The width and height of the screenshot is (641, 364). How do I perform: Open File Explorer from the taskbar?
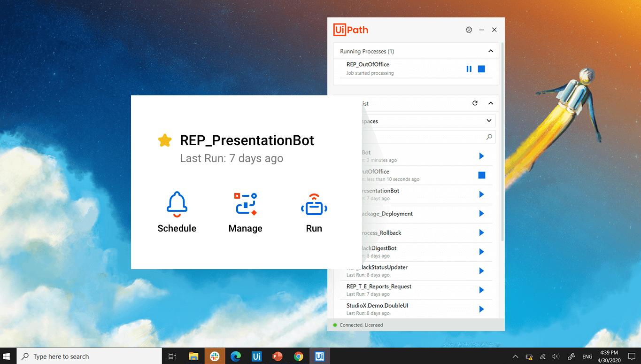[193, 356]
